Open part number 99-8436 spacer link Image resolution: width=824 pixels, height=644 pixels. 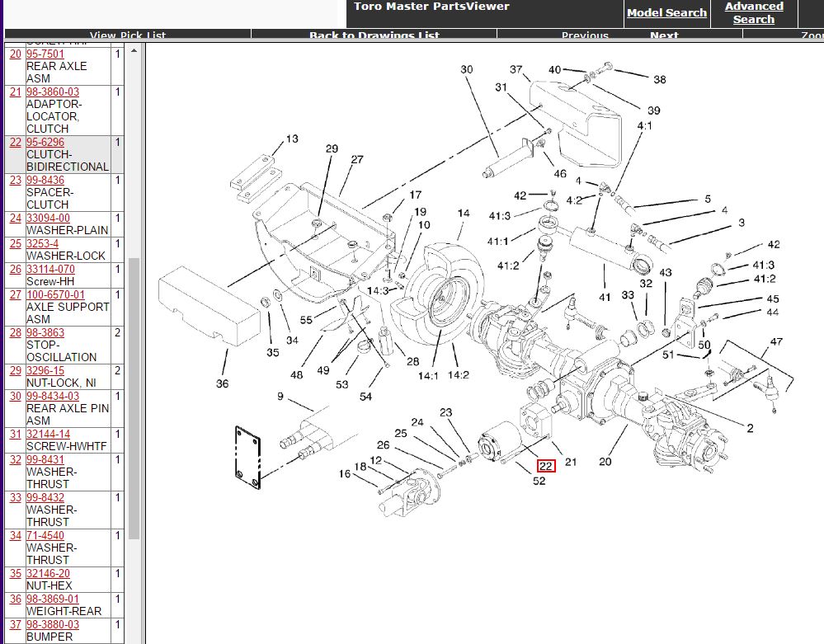tap(45, 181)
